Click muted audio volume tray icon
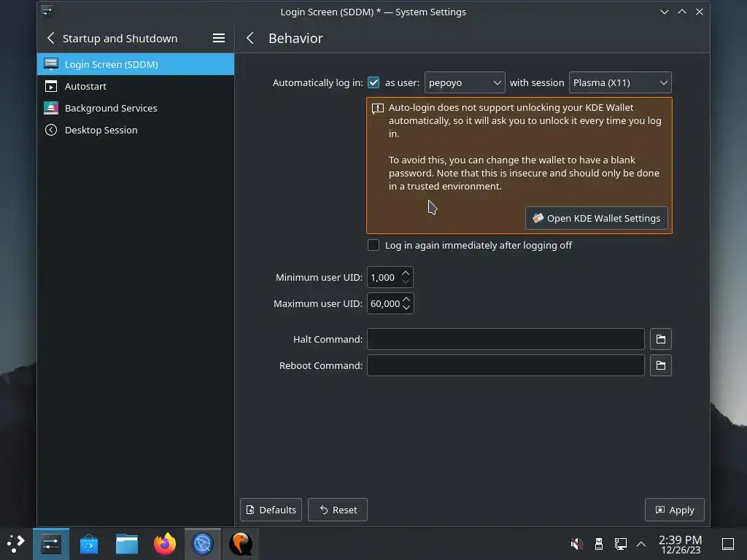The image size is (747, 560). [x=576, y=544]
